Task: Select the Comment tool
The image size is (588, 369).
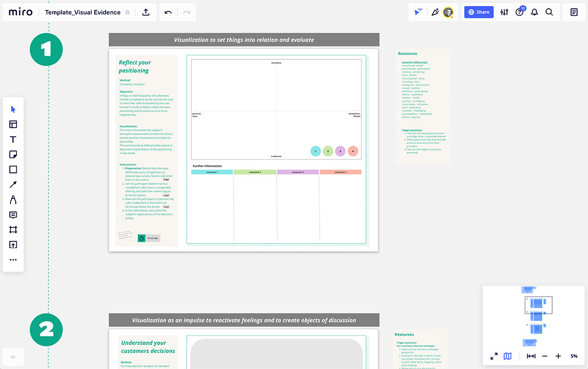Action: click(x=13, y=215)
